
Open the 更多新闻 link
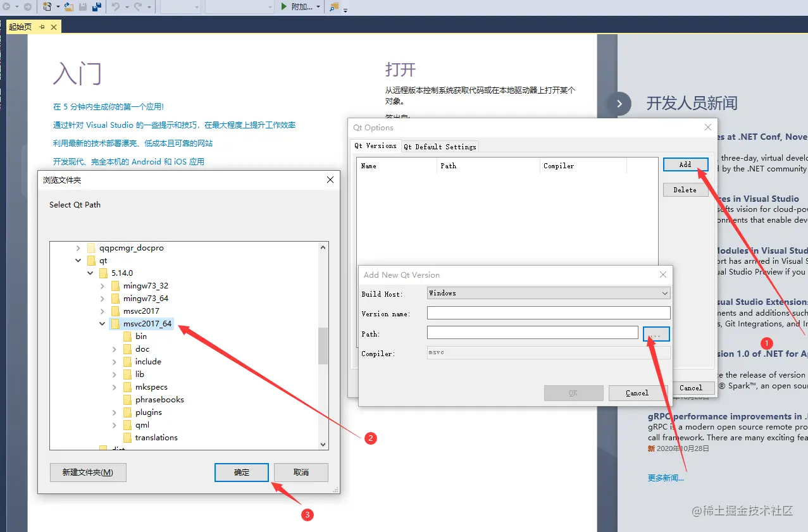[666, 478]
